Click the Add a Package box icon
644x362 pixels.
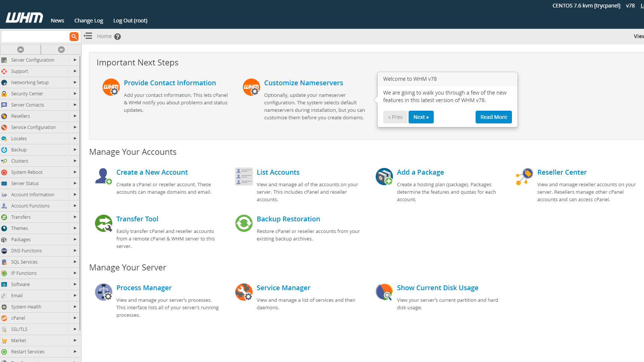pos(384,176)
